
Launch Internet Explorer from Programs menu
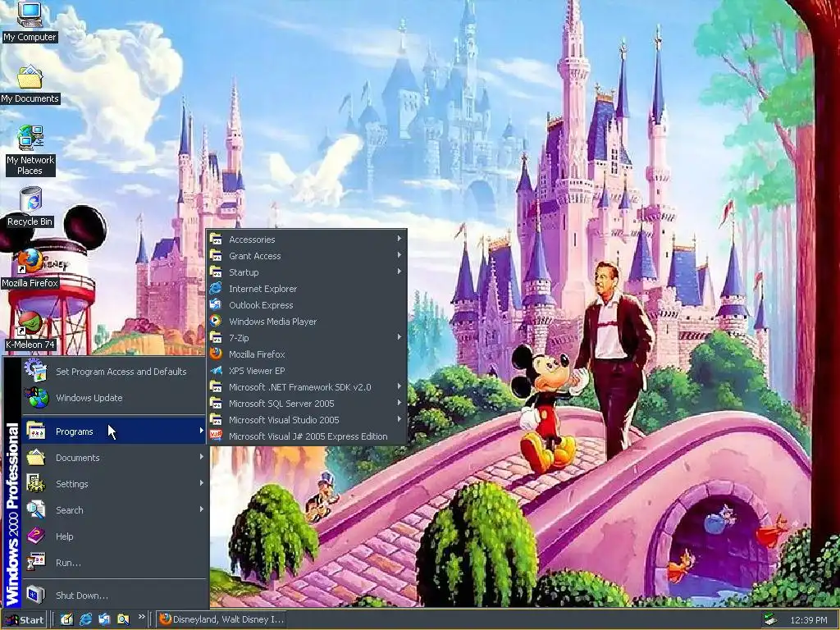point(307,289)
